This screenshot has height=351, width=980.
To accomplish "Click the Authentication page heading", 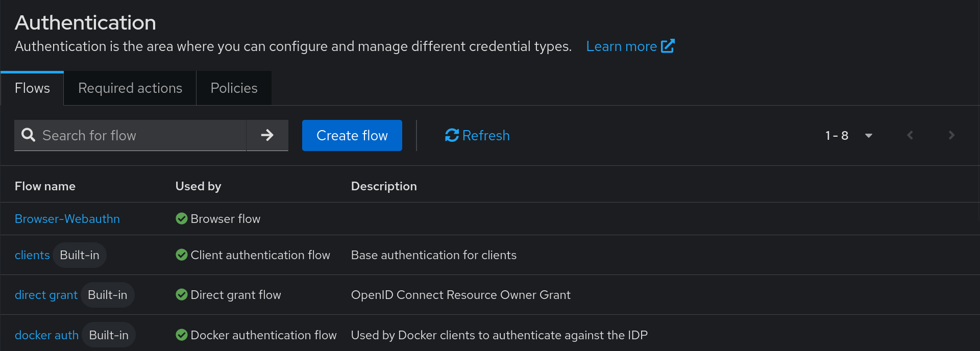I will click(x=85, y=22).
